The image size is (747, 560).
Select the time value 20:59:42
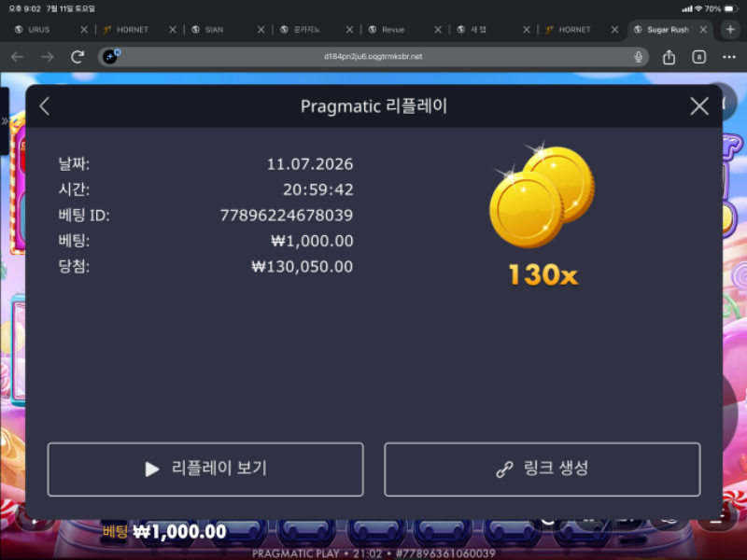point(317,190)
